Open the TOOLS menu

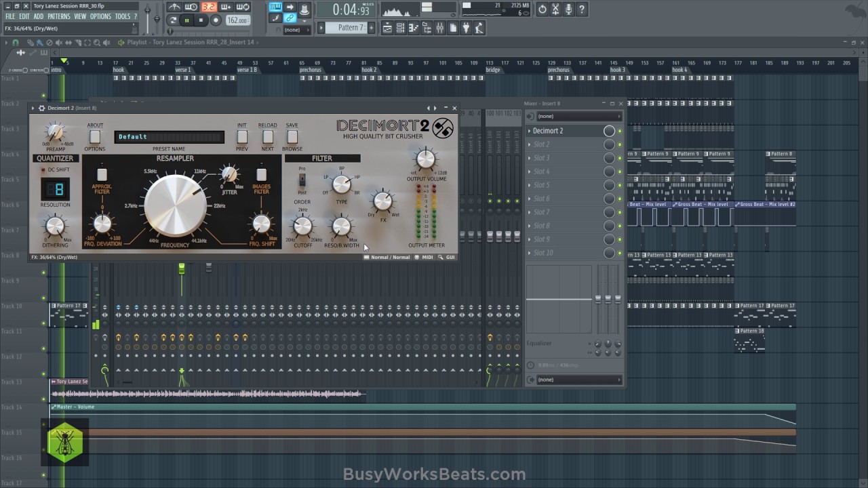pyautogui.click(x=123, y=16)
